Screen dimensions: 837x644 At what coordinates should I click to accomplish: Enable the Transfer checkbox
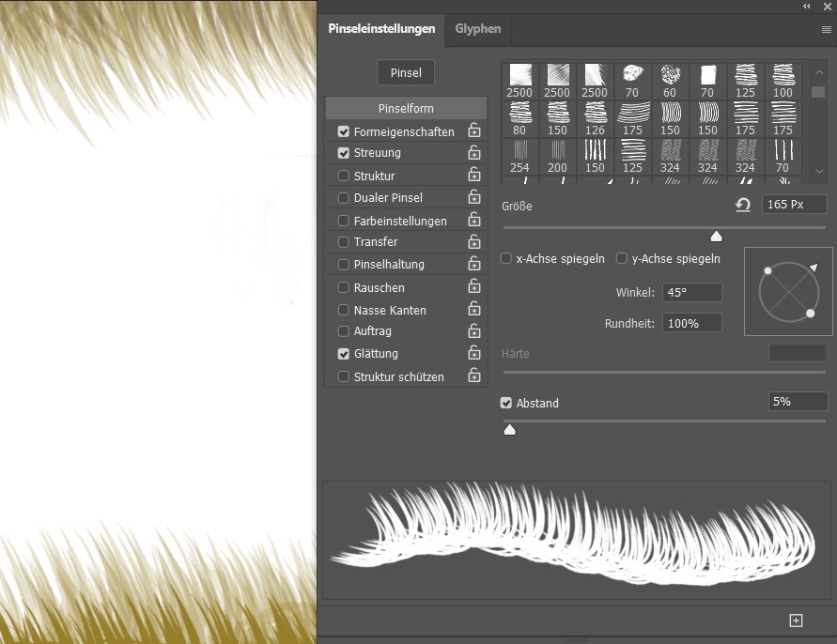point(344,242)
